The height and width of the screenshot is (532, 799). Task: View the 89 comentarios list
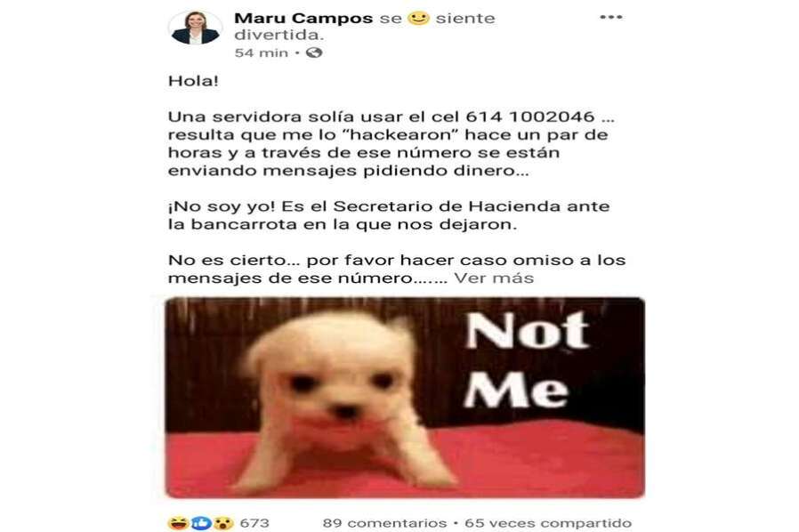[384, 523]
